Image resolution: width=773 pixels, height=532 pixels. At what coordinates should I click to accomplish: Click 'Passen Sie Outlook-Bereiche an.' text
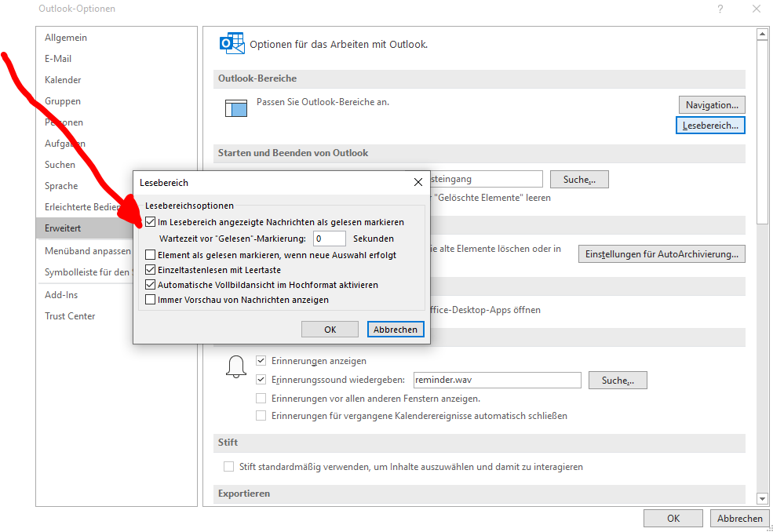323,102
